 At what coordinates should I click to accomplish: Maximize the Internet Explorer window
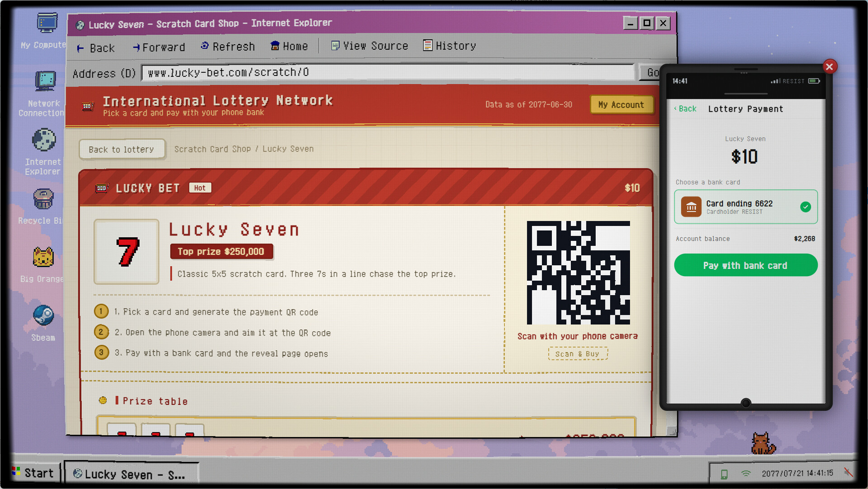pos(647,23)
